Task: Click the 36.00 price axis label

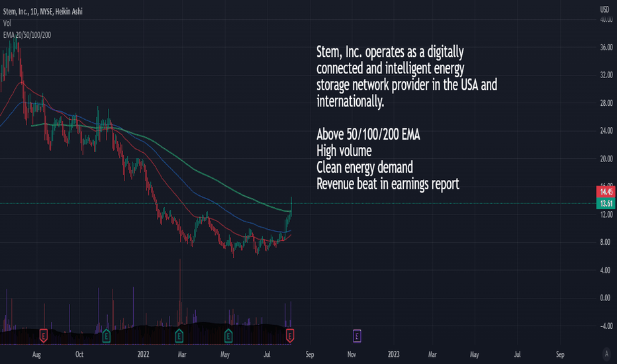Action: pos(606,47)
